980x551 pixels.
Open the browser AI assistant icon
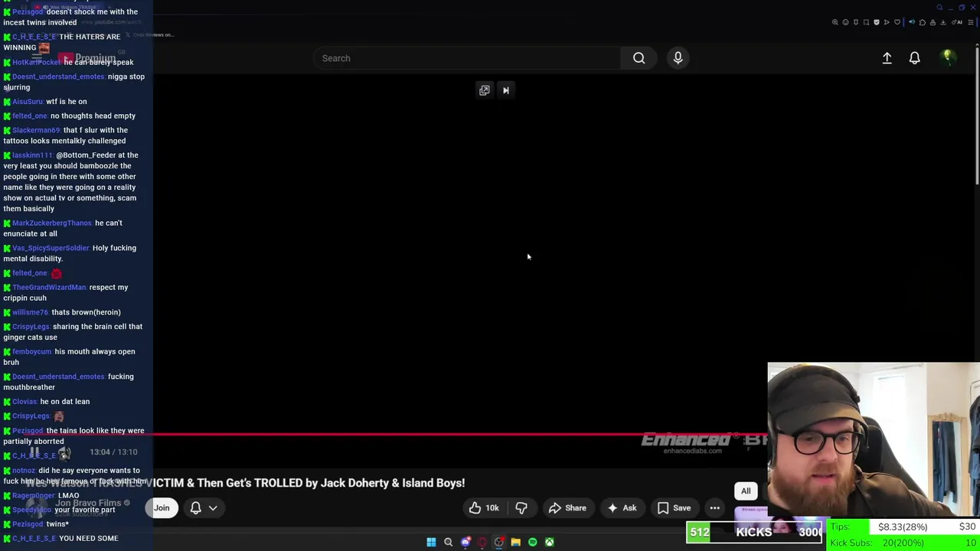point(957,22)
